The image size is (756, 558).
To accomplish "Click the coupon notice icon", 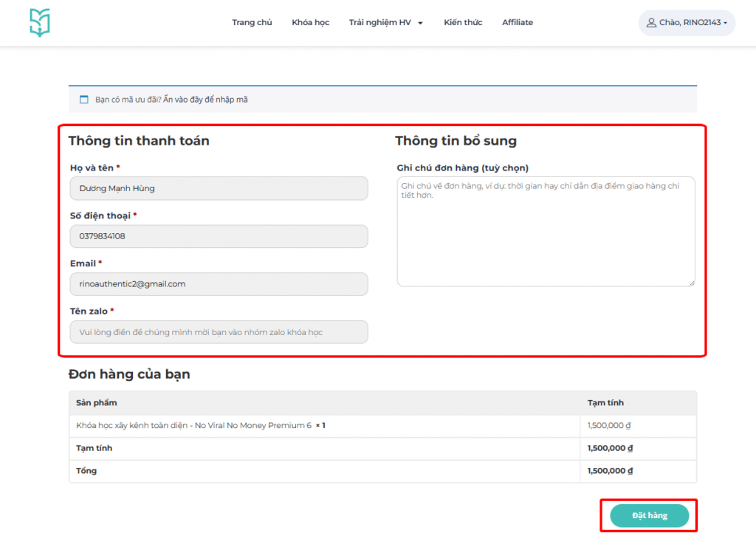I will 83,100.
